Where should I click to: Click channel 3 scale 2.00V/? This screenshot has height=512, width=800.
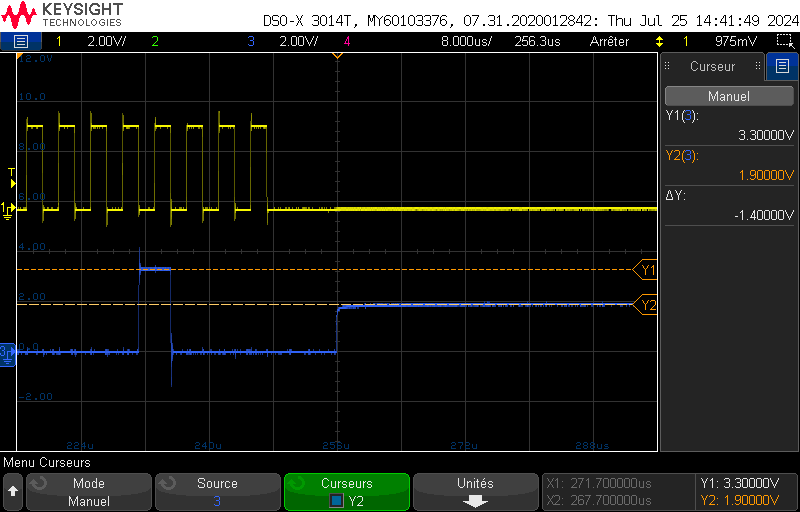(x=298, y=42)
